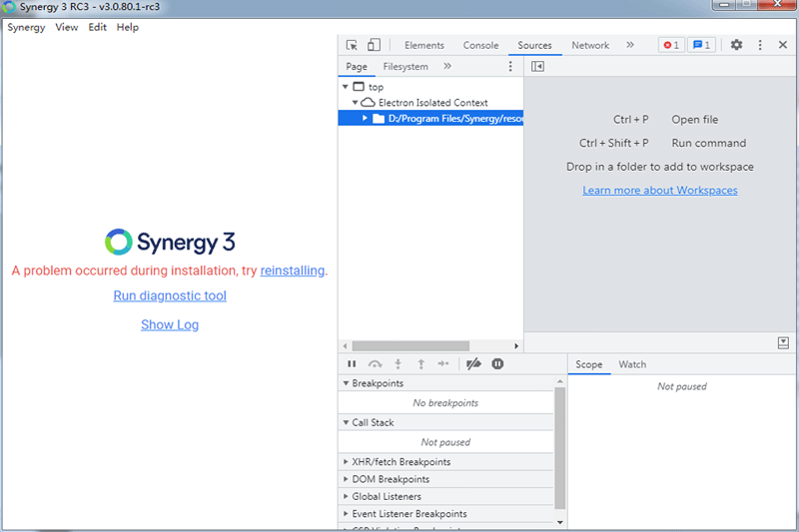Select the Sources tab

click(534, 45)
